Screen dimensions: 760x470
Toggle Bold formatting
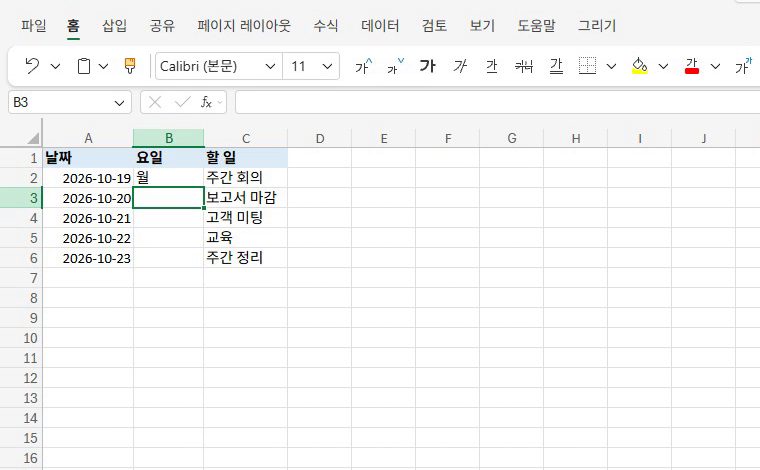[x=428, y=66]
